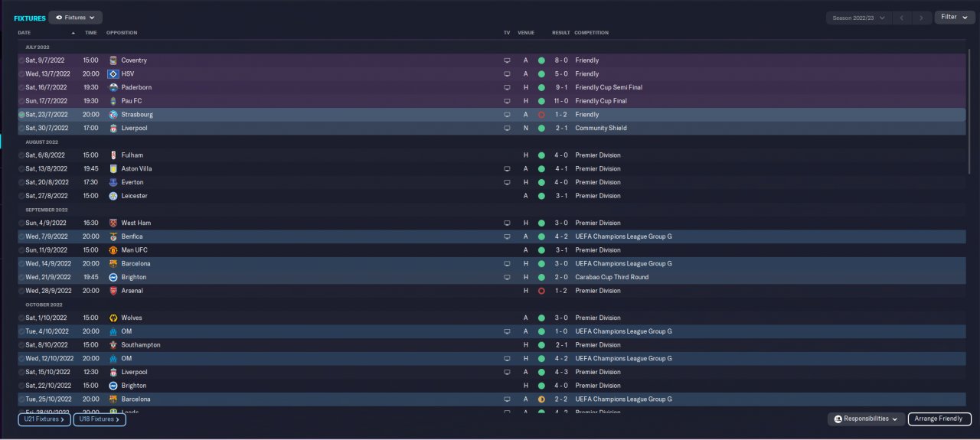Sort by the Competition column header

(x=591, y=33)
